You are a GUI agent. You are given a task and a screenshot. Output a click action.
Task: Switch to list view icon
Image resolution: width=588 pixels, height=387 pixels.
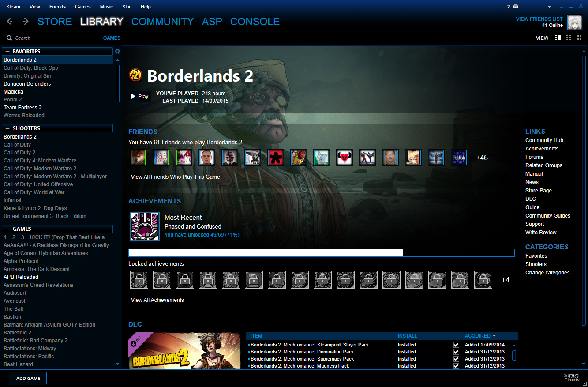pos(569,38)
